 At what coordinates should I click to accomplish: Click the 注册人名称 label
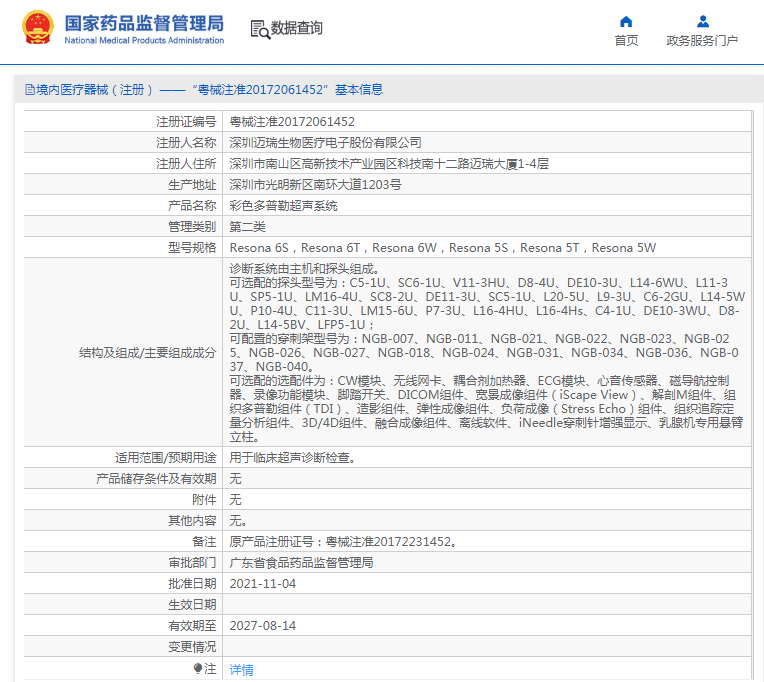point(186,142)
